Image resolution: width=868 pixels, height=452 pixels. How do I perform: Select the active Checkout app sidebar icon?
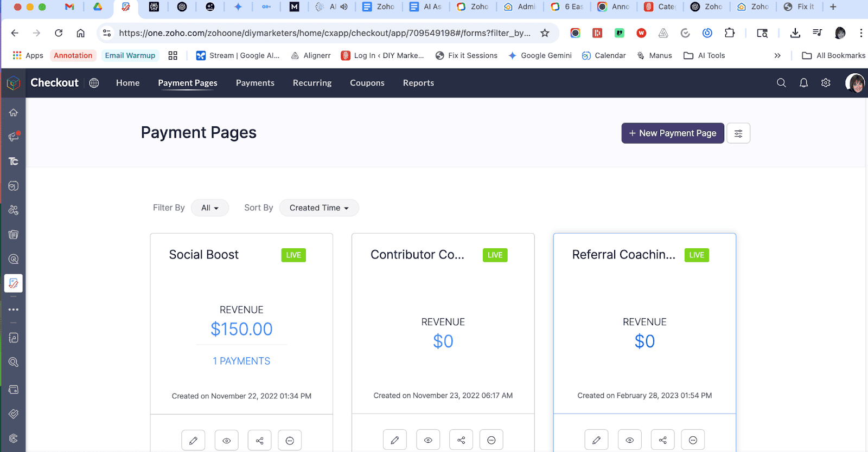[x=14, y=283]
